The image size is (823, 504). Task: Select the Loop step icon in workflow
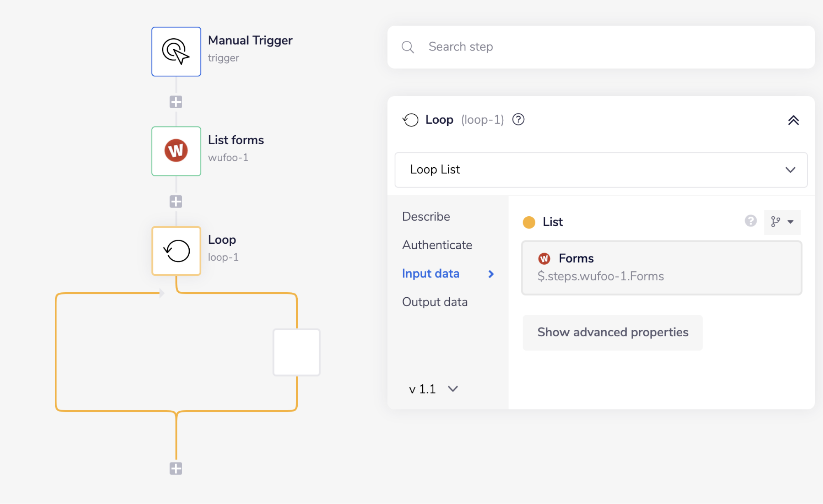point(176,251)
